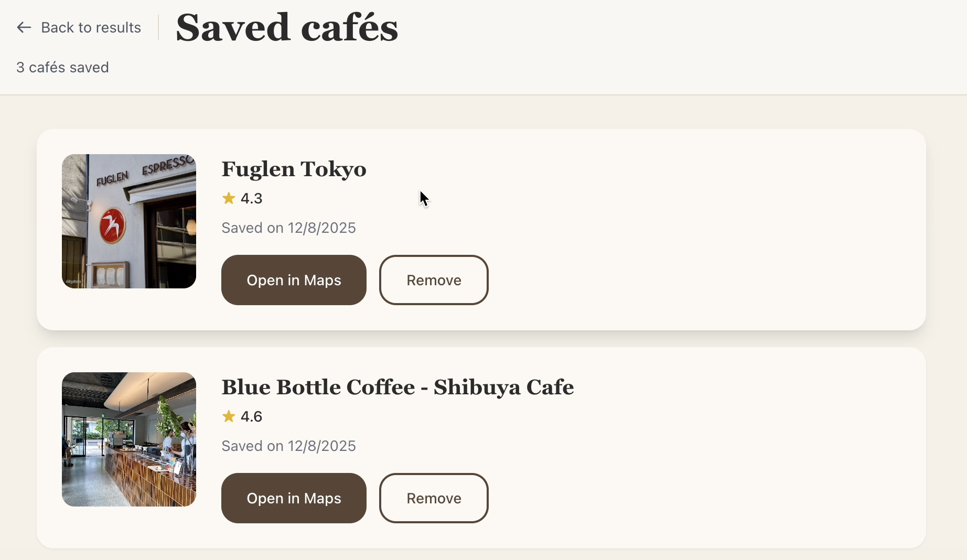The width and height of the screenshot is (967, 560).
Task: Remove Fuglen Tokyo from saved cafés
Action: coord(433,280)
